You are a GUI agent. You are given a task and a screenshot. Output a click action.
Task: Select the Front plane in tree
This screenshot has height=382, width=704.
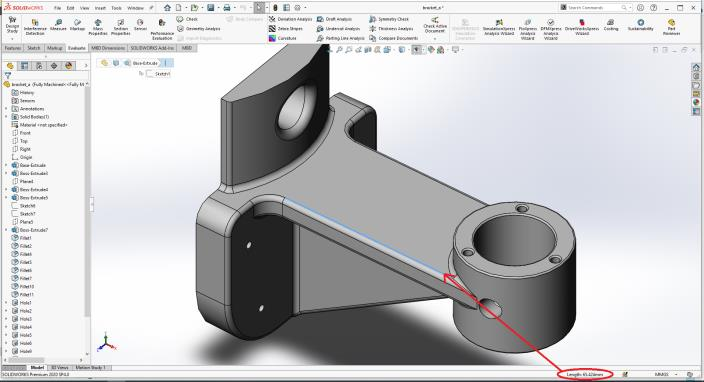pos(21,133)
